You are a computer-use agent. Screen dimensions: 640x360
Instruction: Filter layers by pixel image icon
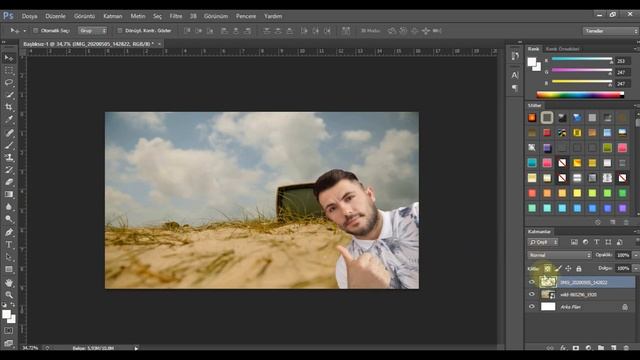[574, 242]
